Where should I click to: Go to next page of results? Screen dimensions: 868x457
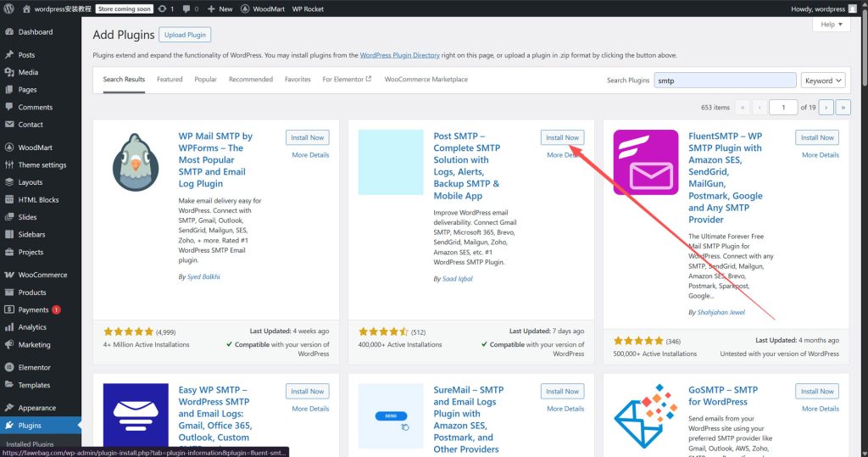click(x=826, y=108)
